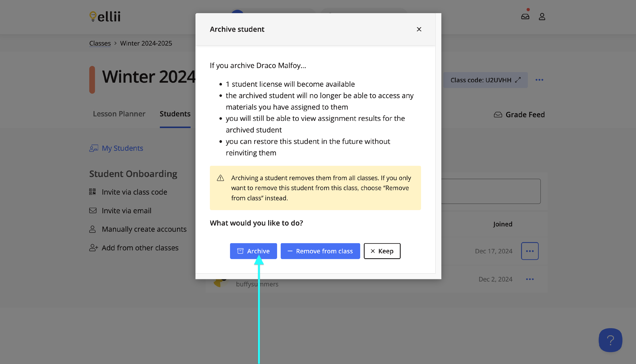Go to Classes breadcrumb link

(100, 43)
